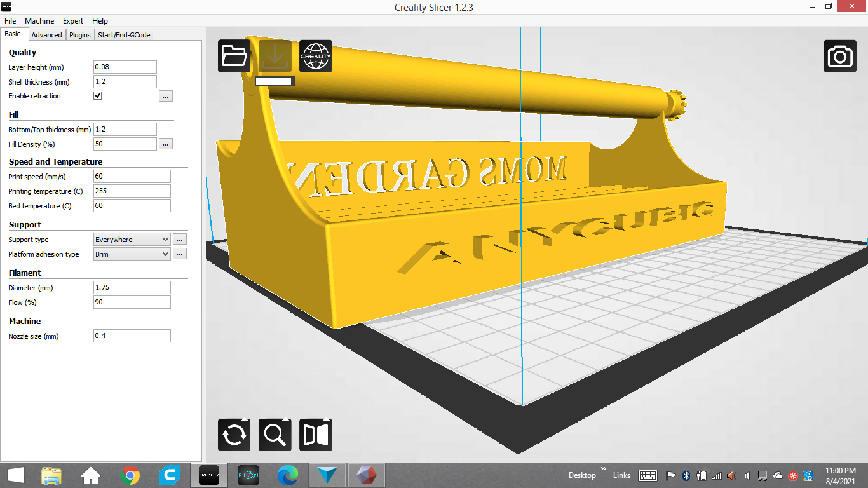Viewport: 868px width, 488px height.
Task: Click the slicing progress bar under the save icon
Action: tap(275, 81)
